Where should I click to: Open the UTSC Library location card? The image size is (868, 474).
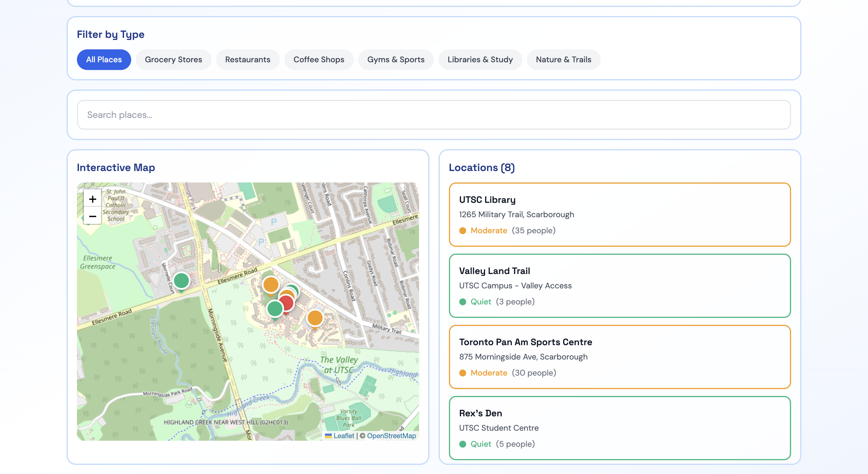[619, 215]
